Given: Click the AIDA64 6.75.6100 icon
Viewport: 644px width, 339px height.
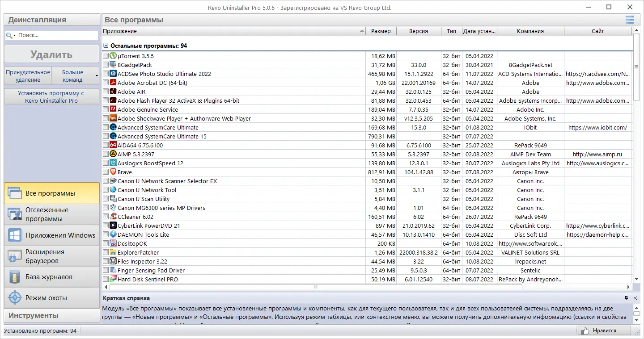Looking at the screenshot, I should 113,145.
